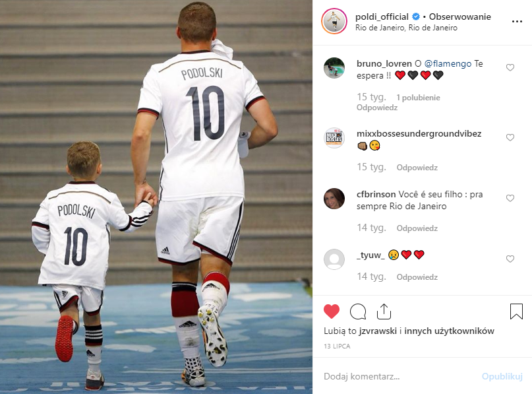The image size is (532, 394).
Task: Like cfbrinson's comment heart
Action: coord(510,199)
